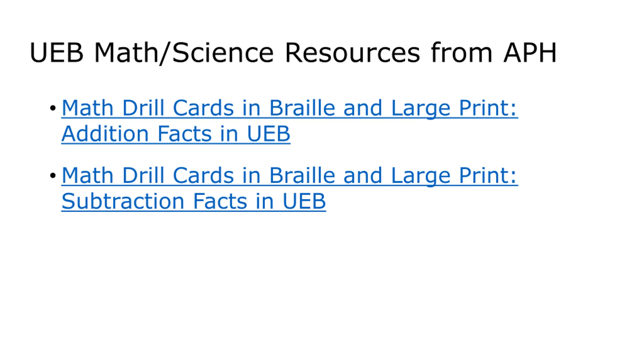Select the slide title UEB Math/Science Resources
The height and width of the screenshot is (362, 644).
click(293, 53)
